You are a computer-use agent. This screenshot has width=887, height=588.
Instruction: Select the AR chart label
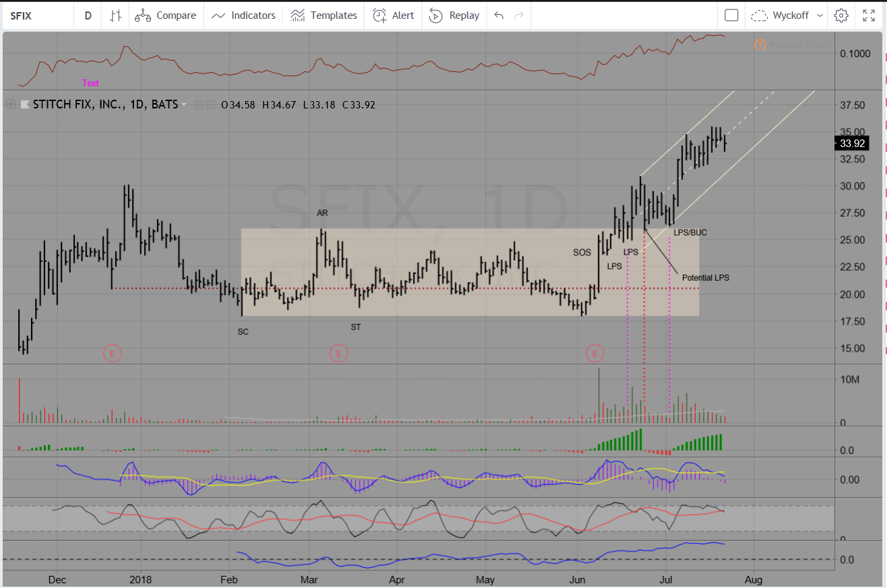(323, 213)
